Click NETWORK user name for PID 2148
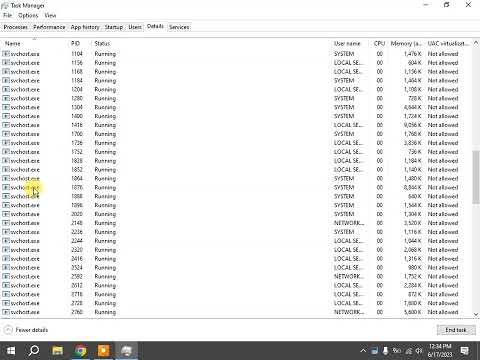 pyautogui.click(x=349, y=223)
